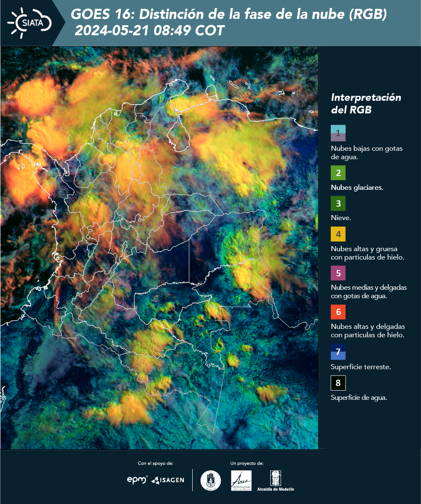The width and height of the screenshot is (421, 504).
Task: Select the yellow legend swatch number 4
Action: point(338,234)
